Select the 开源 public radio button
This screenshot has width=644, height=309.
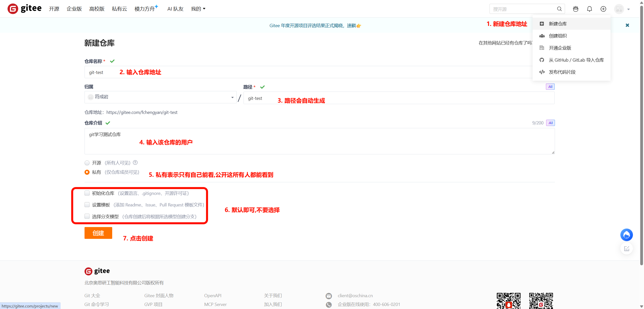tap(87, 163)
